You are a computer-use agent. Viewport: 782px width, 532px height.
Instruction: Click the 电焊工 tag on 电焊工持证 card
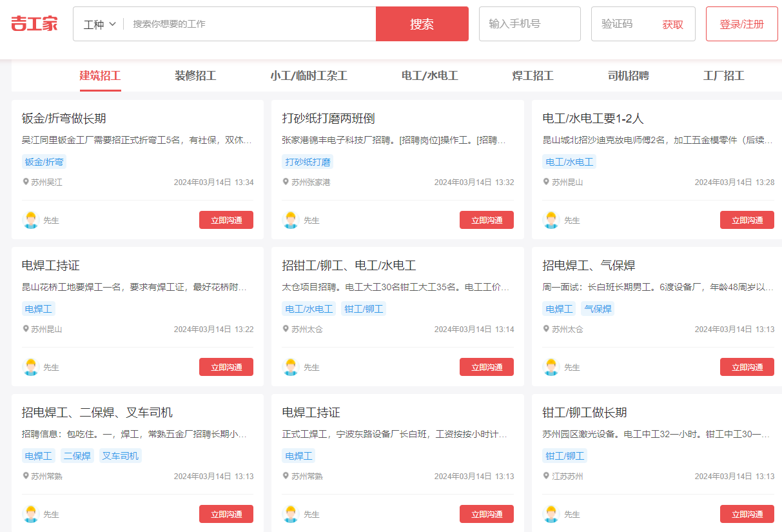coord(37,308)
